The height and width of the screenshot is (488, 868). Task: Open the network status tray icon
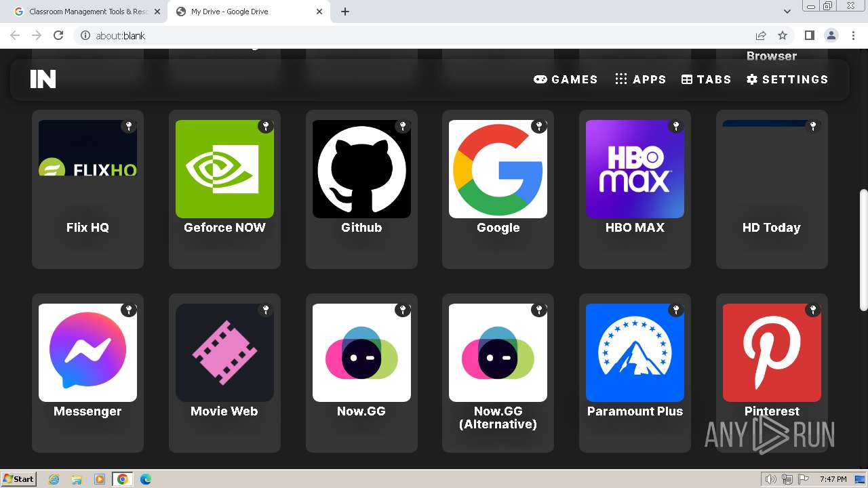787,479
